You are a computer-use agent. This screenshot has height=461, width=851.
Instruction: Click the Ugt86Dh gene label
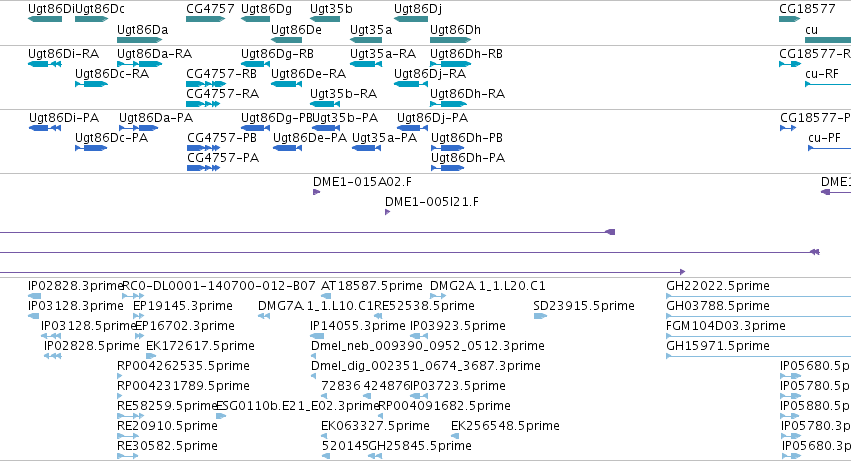[x=455, y=29]
